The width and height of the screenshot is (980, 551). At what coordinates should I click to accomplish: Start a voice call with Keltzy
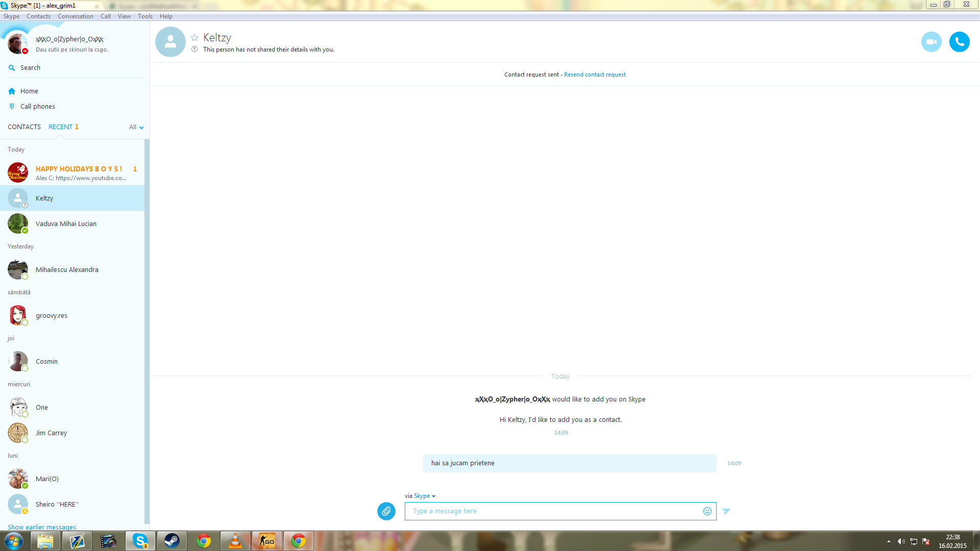click(x=959, y=42)
